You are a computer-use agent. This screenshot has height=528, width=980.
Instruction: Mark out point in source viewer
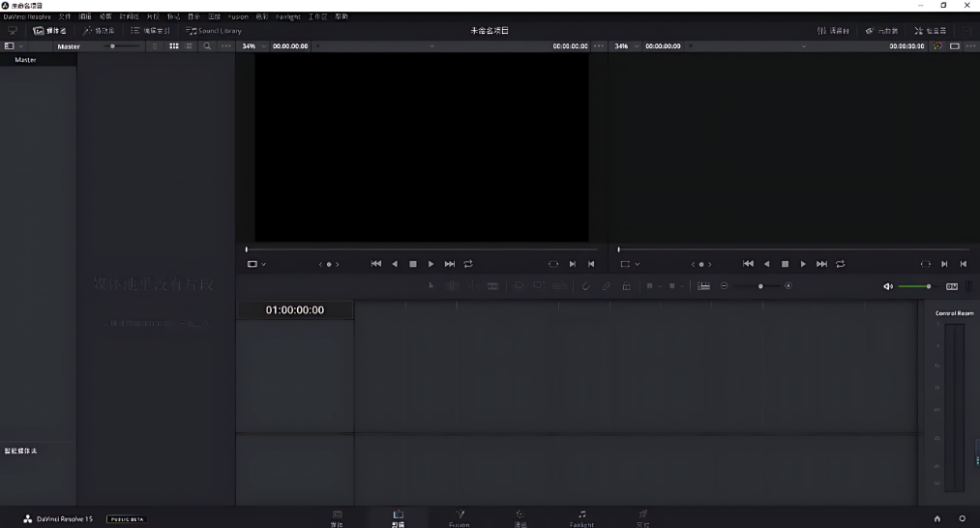[591, 264]
